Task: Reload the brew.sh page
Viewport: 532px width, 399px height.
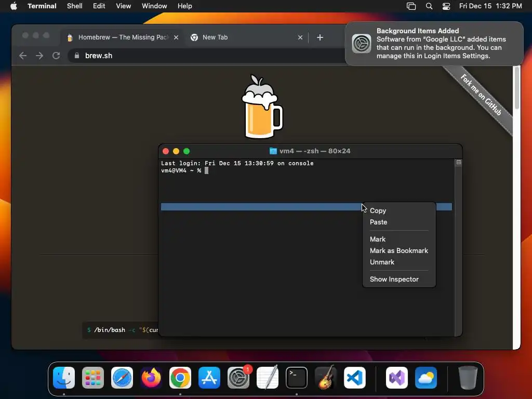Action: coord(56,56)
